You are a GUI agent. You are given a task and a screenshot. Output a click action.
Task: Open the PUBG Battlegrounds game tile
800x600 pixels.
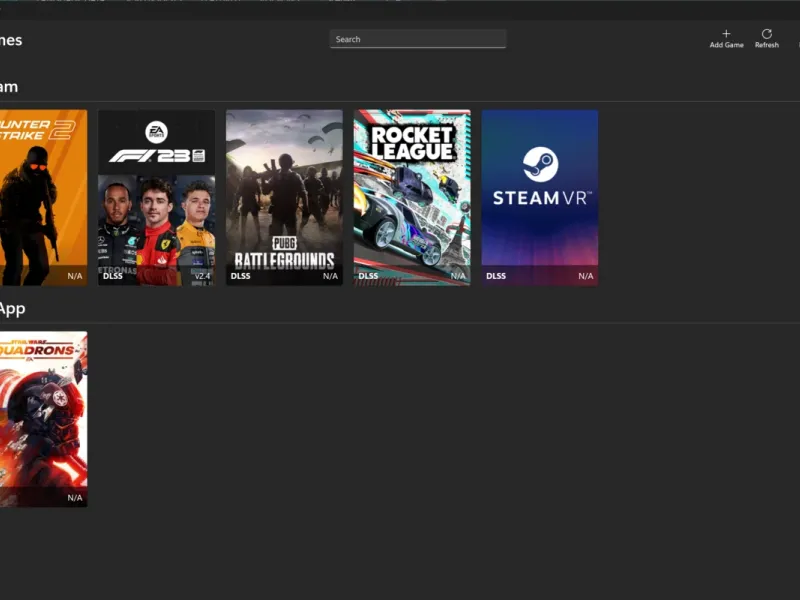pos(284,197)
